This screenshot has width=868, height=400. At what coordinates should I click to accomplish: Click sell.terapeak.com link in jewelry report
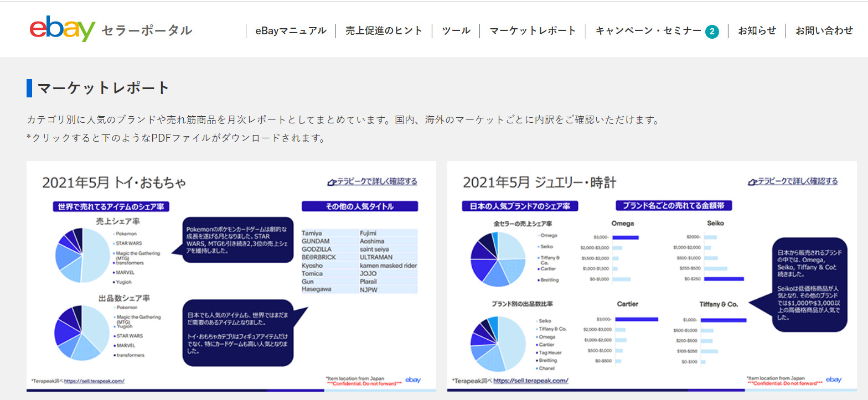coord(531,381)
